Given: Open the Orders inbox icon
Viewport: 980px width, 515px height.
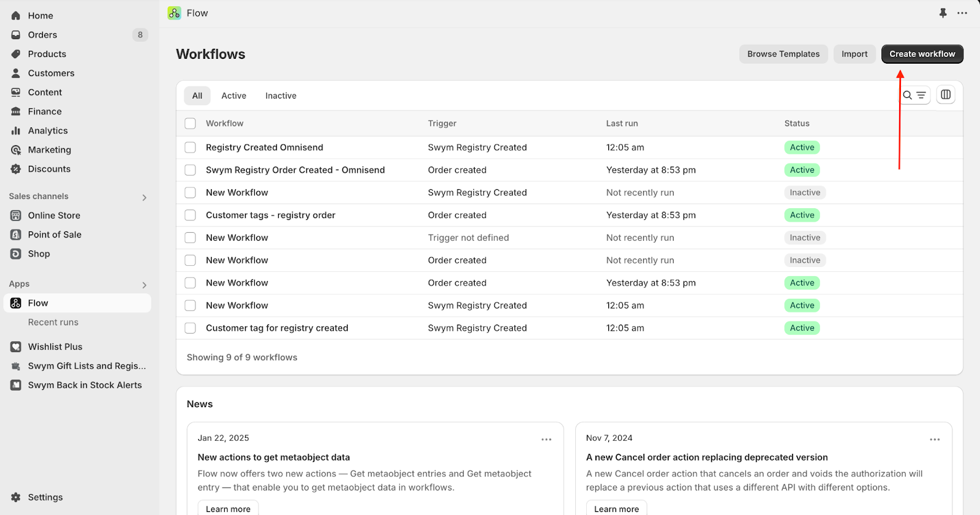Looking at the screenshot, I should tap(16, 35).
